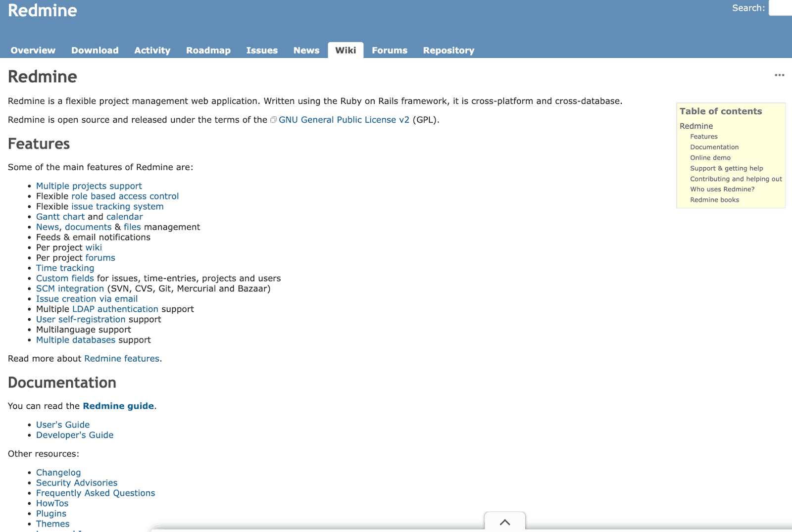792x532 pixels.
Task: Select the Download tab
Action: click(95, 50)
